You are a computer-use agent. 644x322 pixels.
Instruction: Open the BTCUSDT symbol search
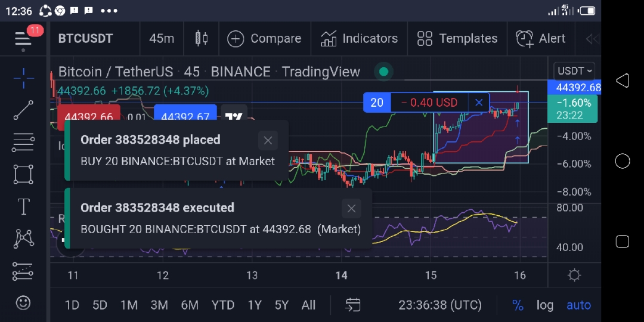(x=85, y=39)
